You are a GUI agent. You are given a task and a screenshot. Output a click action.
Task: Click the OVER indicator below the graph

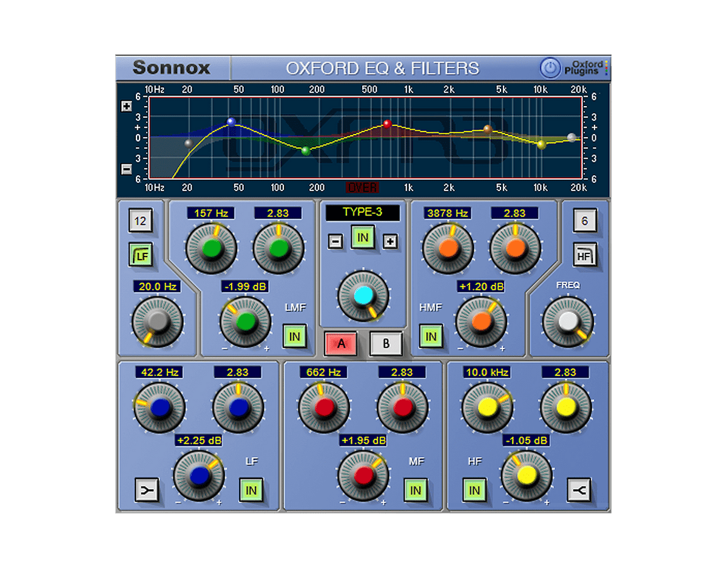[362, 187]
